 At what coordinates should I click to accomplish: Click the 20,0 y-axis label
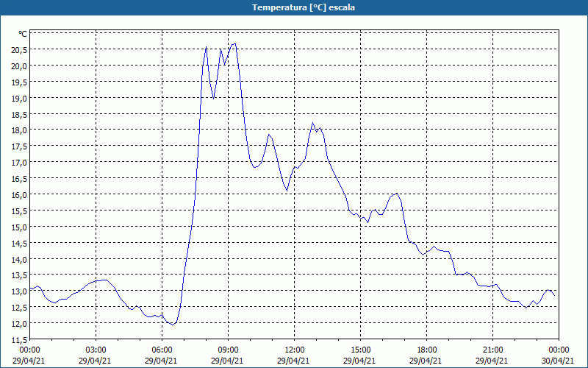point(19,66)
